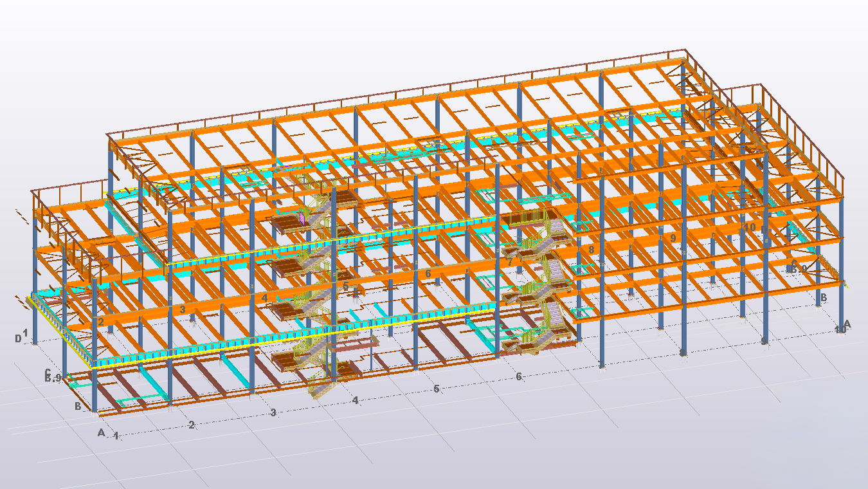This screenshot has height=489, width=868.
Task: Click upper grid label 8 on the beam
Action: [591, 250]
